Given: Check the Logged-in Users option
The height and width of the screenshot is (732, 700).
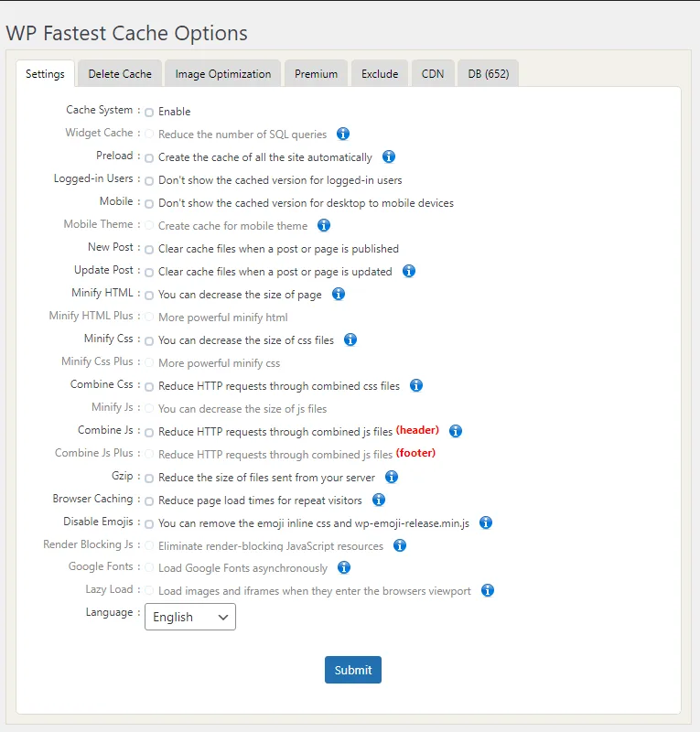Looking at the screenshot, I should [x=148, y=180].
